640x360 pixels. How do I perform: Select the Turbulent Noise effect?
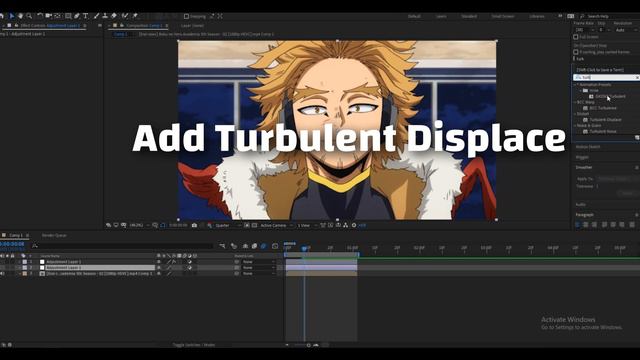click(x=603, y=131)
